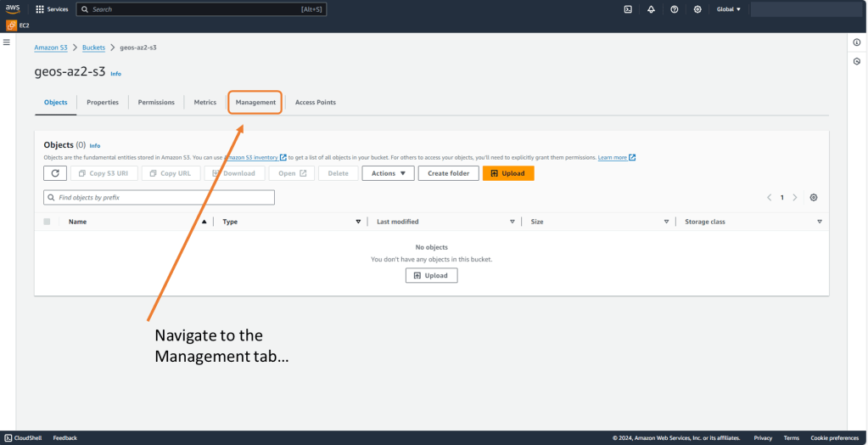Open the help question mark icon
Image resolution: width=868 pixels, height=445 pixels.
tap(674, 9)
